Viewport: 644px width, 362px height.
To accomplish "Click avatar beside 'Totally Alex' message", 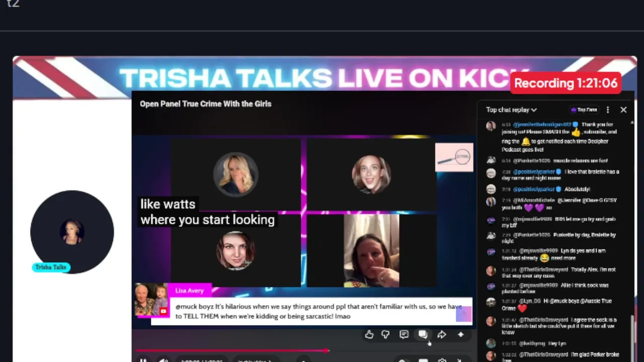I will coord(491,271).
